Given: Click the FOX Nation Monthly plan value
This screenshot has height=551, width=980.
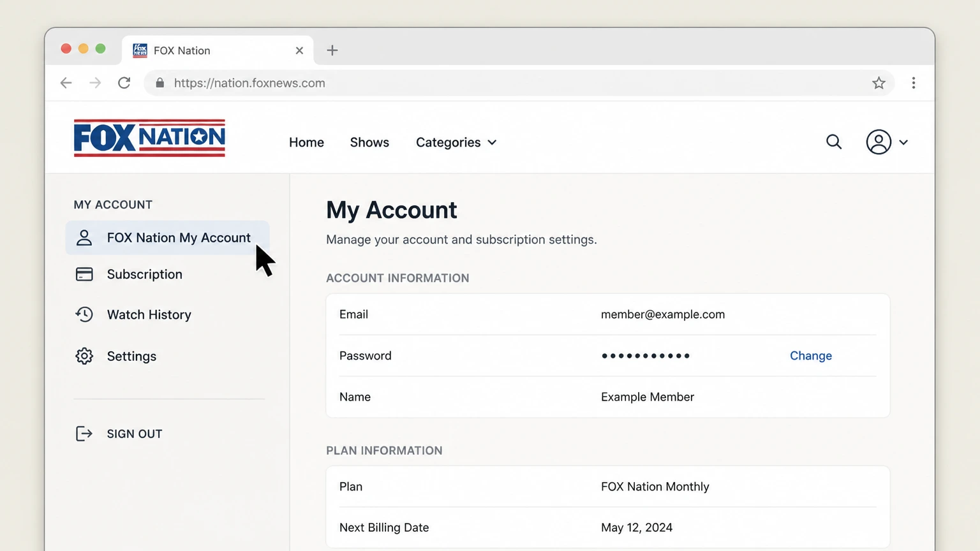Looking at the screenshot, I should pyautogui.click(x=655, y=487).
